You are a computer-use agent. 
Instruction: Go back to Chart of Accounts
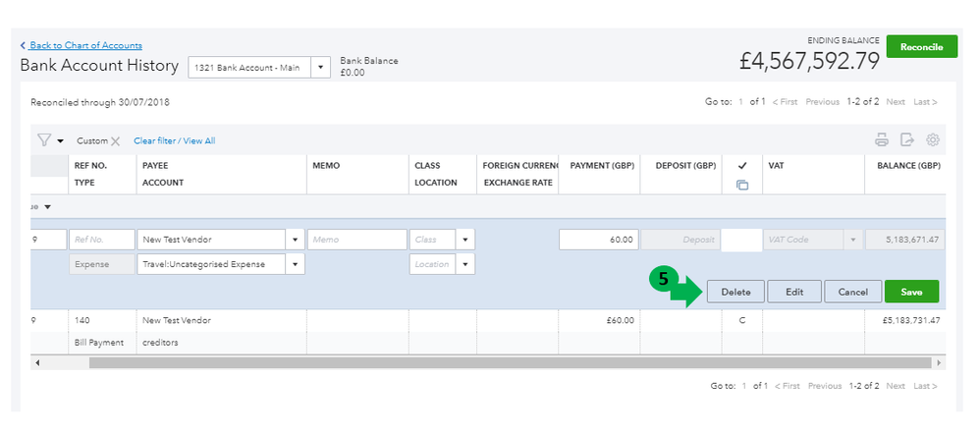point(84,45)
